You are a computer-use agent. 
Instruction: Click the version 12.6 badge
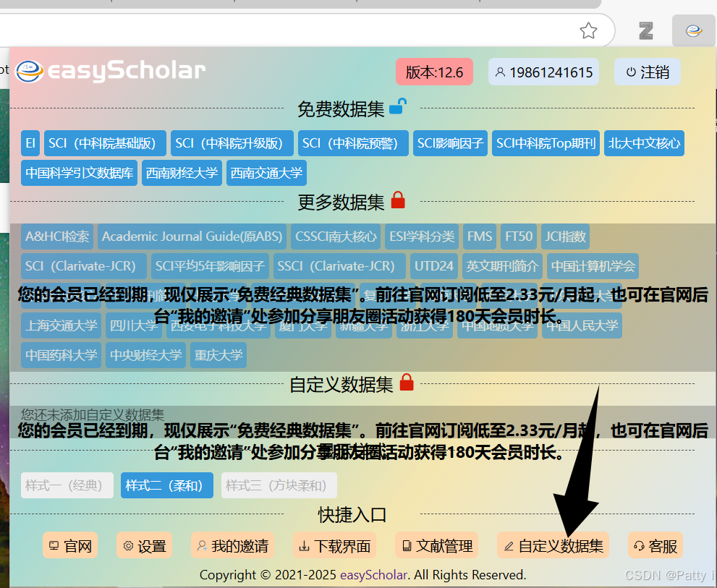pyautogui.click(x=434, y=72)
